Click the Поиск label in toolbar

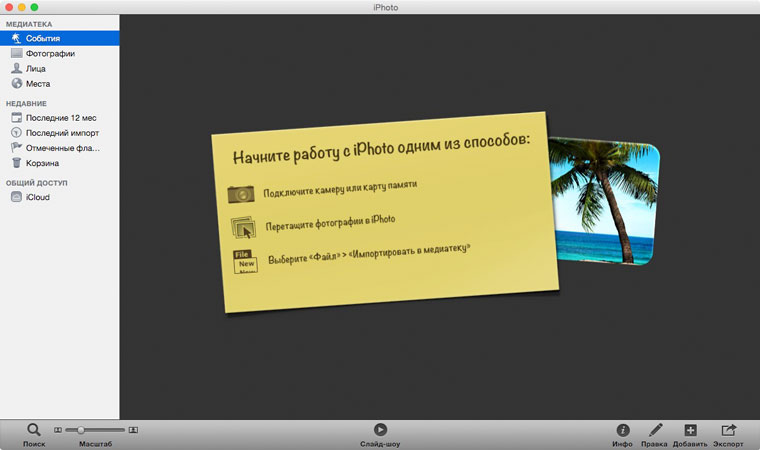coord(34,444)
